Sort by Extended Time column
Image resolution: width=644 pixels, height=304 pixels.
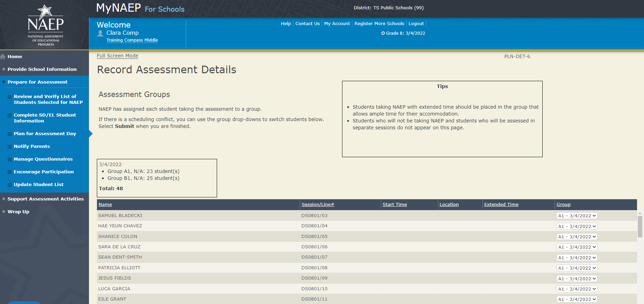pos(501,205)
